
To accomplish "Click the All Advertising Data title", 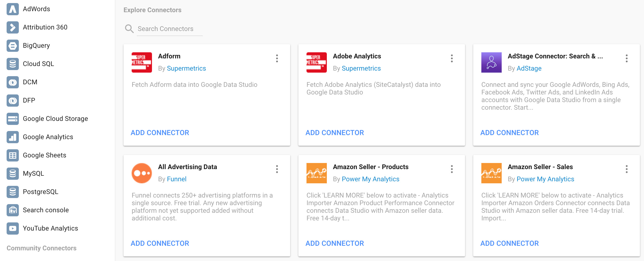I will [188, 167].
